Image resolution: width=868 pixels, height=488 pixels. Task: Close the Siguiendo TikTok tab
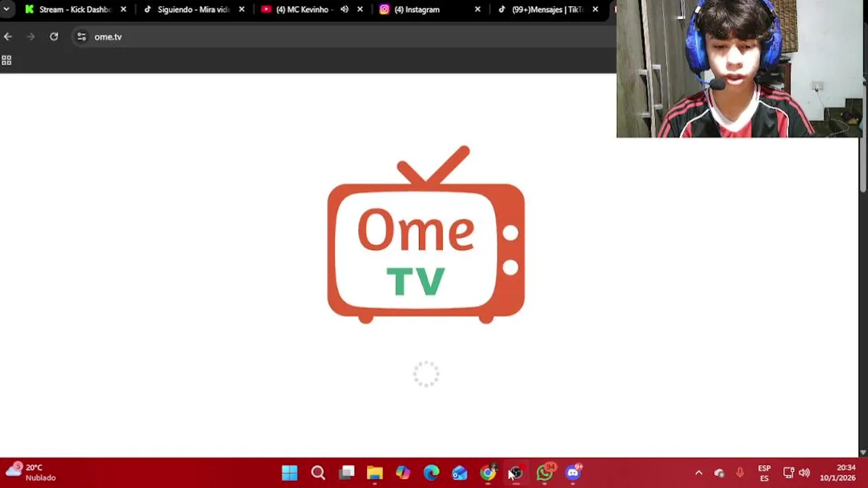click(241, 9)
